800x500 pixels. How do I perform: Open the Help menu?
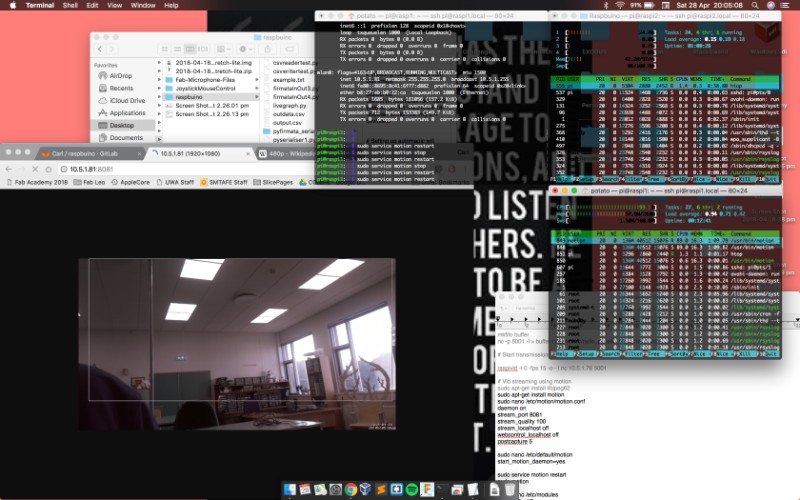point(171,5)
